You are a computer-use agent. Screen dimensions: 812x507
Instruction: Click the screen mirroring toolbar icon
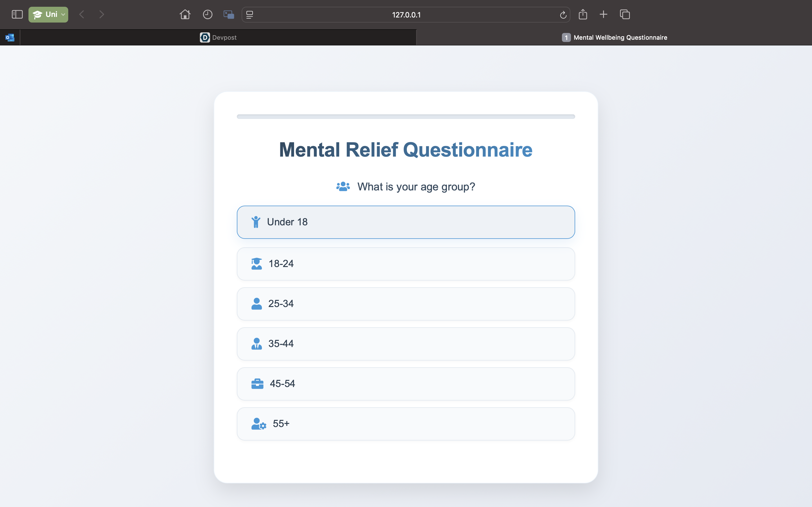[229, 14]
